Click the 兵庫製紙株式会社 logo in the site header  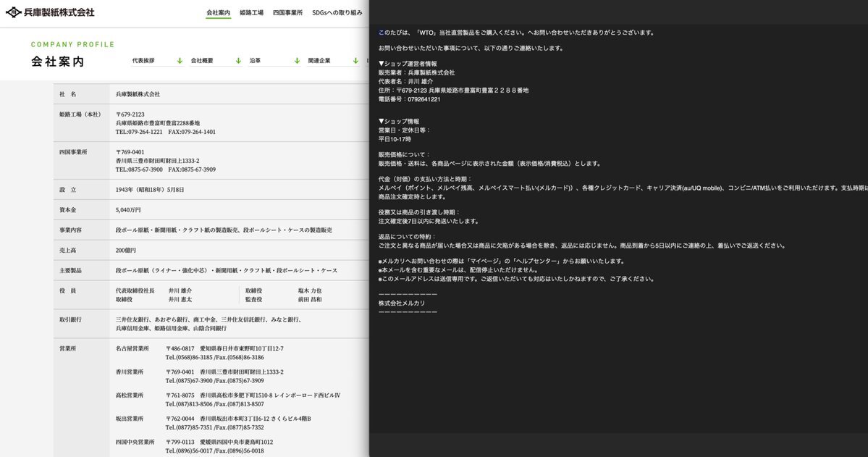(x=50, y=12)
